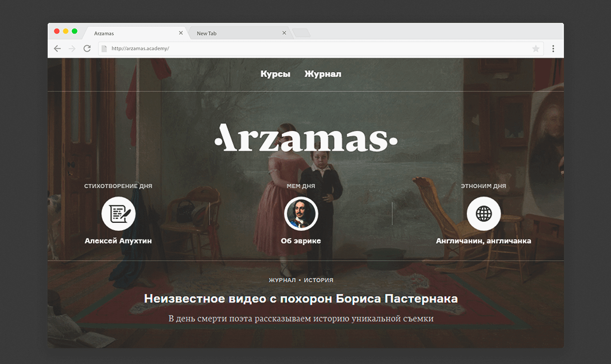Screen dimensions: 611x364
Task: Open a new tab with blank tab button
Action: pyautogui.click(x=301, y=33)
